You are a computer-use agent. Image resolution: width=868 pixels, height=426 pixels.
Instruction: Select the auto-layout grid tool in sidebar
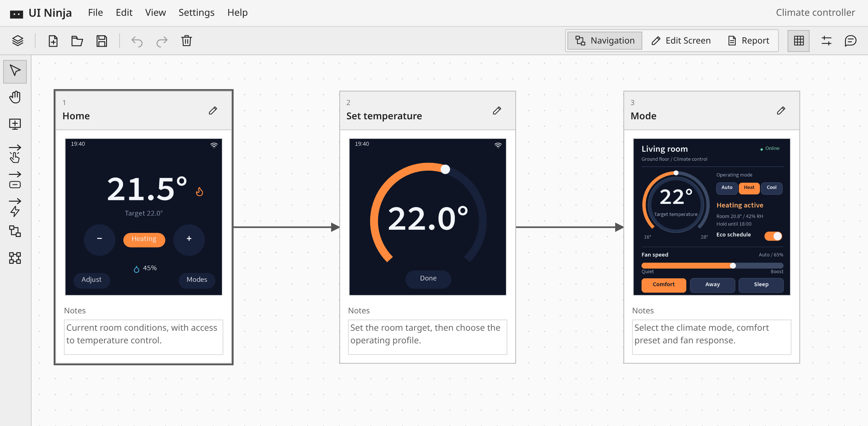[x=15, y=258]
